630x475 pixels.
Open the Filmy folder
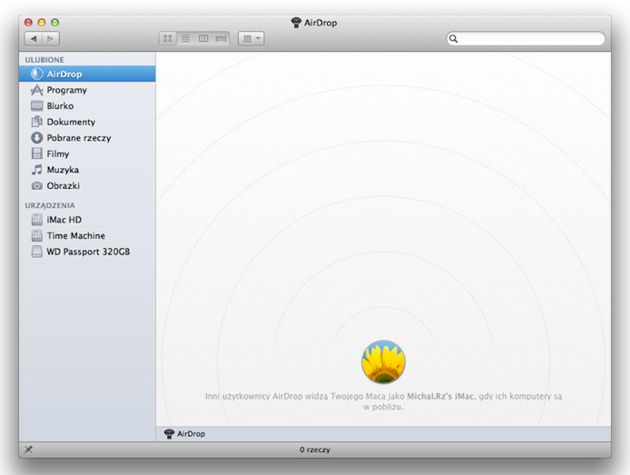coord(87,154)
